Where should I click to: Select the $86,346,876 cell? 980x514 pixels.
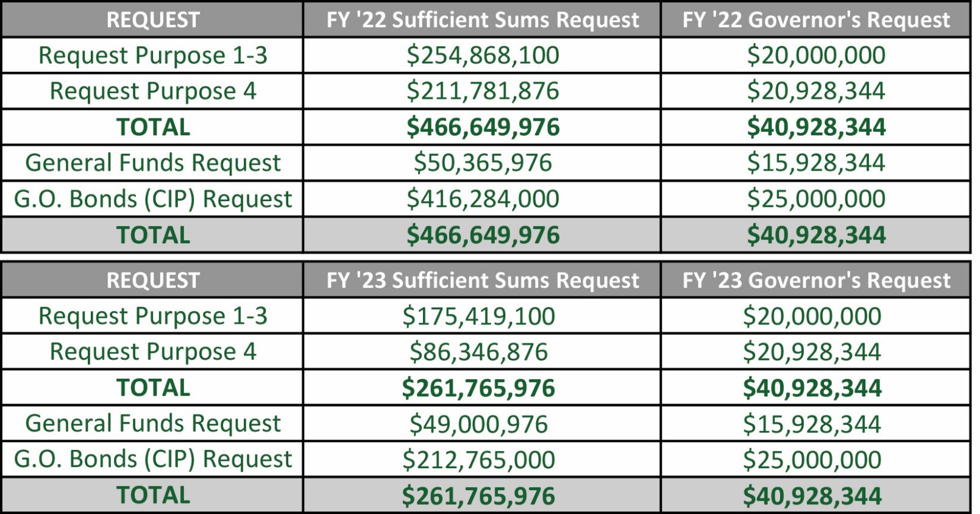coord(479,352)
